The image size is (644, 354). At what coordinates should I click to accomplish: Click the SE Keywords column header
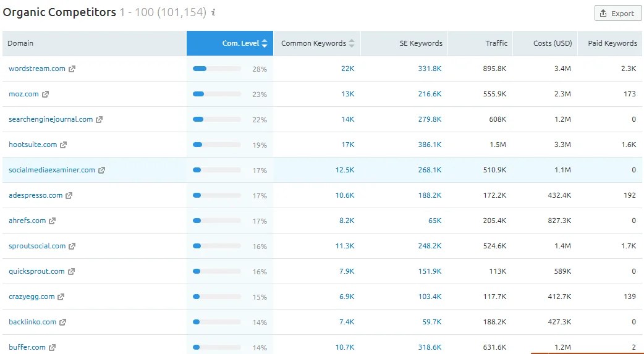coord(404,43)
